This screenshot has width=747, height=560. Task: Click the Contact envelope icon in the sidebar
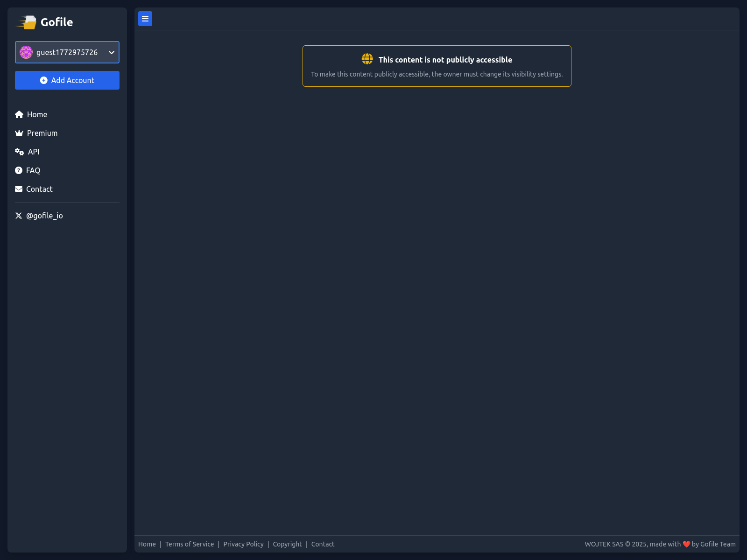point(19,189)
